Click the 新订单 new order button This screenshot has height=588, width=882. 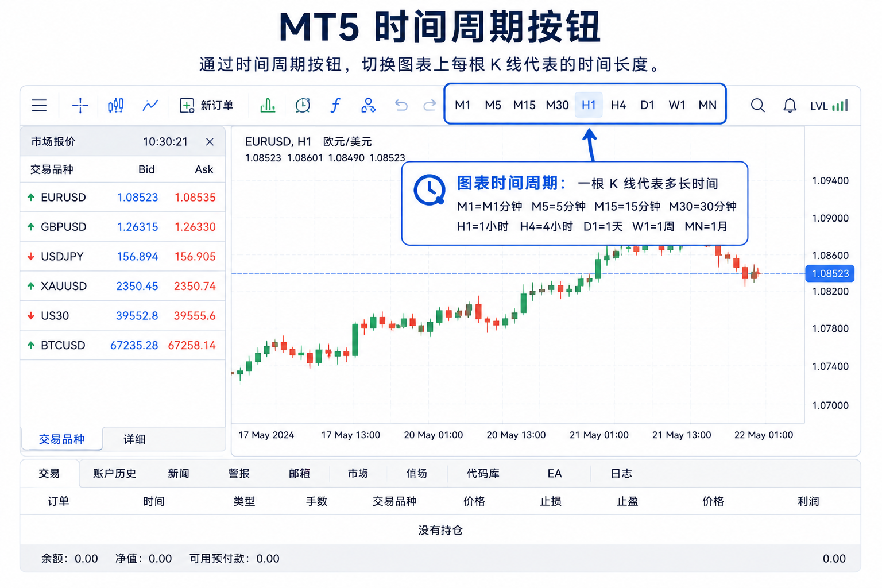tap(207, 106)
